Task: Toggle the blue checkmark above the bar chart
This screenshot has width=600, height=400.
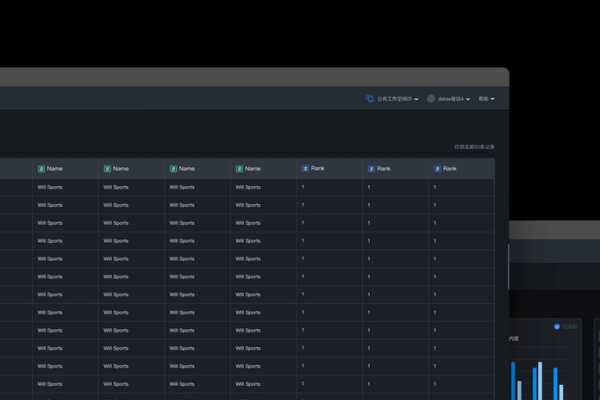Action: (x=557, y=326)
